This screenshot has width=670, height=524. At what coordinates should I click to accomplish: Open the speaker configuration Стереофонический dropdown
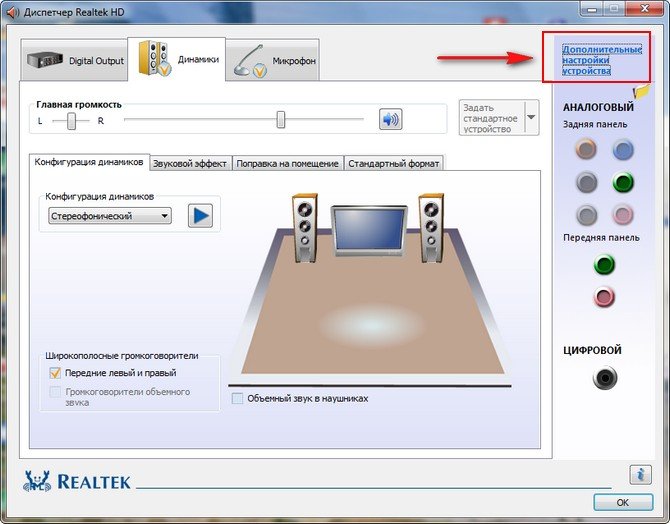[x=110, y=216]
